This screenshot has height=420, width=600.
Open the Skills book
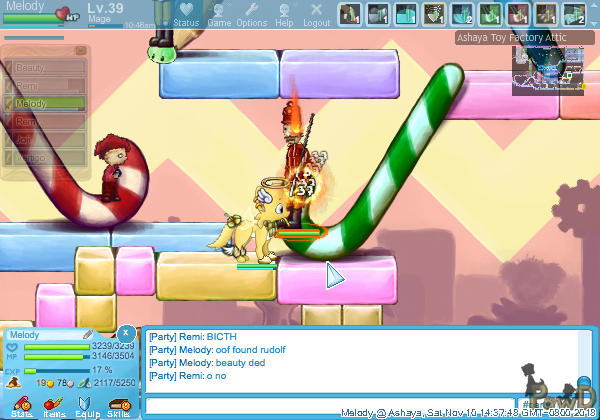coord(118,404)
